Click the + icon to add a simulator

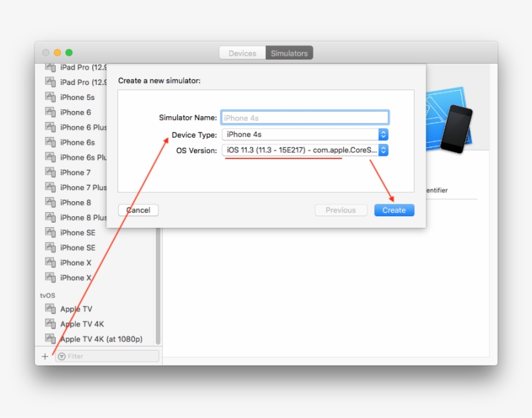coord(45,356)
